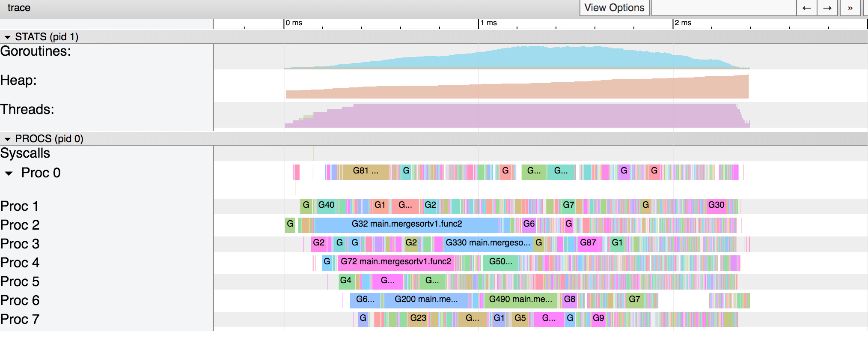Select the Proc 6 row label

pos(20,300)
